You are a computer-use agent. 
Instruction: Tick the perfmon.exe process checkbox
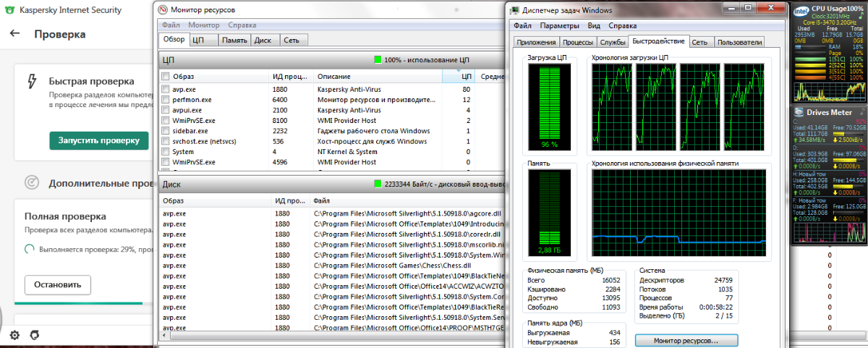point(166,100)
